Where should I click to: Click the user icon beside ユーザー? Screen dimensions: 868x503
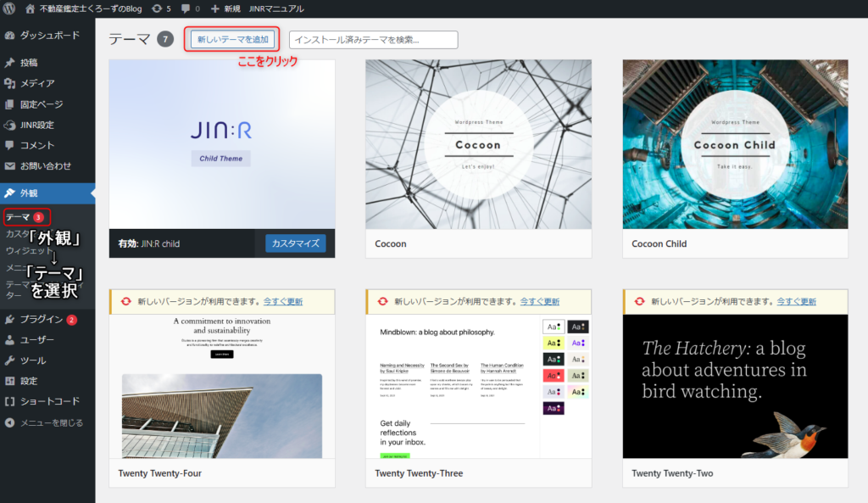9,339
